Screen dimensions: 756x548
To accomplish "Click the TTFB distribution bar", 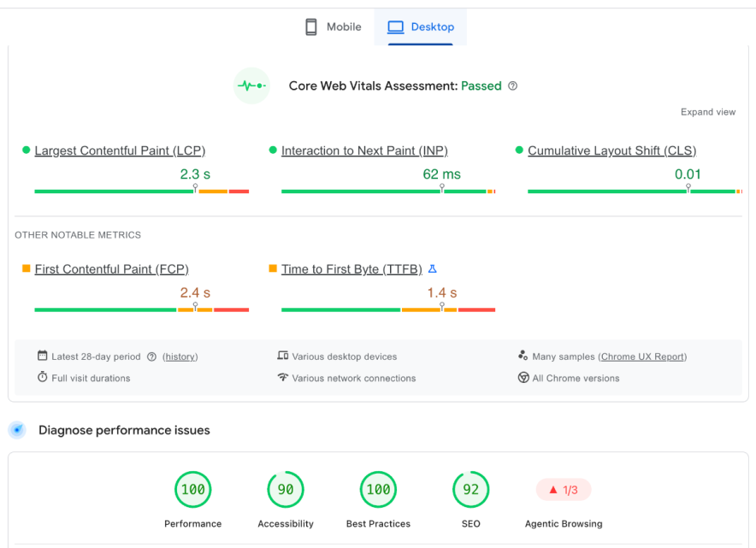I will [388, 310].
